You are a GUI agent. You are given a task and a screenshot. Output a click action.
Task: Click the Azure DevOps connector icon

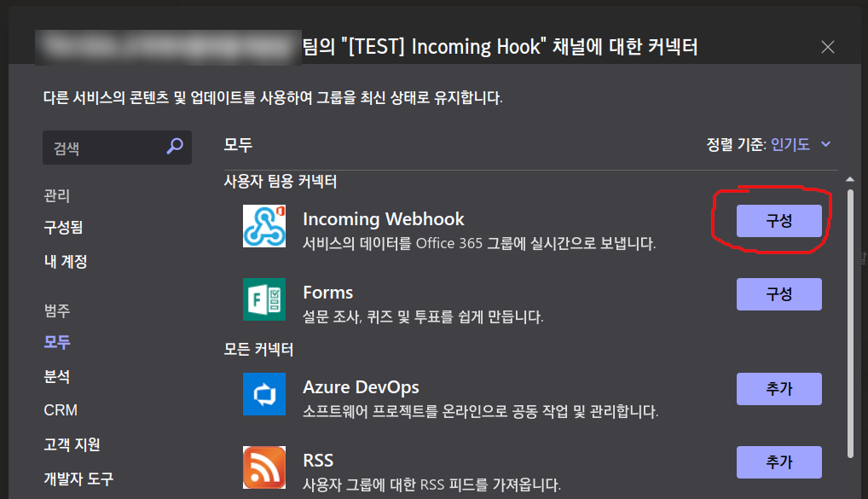pyautogui.click(x=264, y=394)
